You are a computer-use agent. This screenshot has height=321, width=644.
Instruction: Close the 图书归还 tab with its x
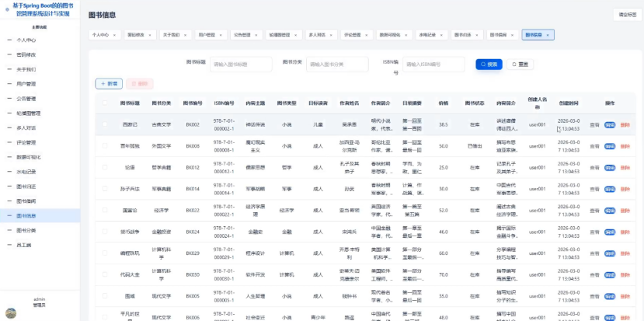point(477,35)
